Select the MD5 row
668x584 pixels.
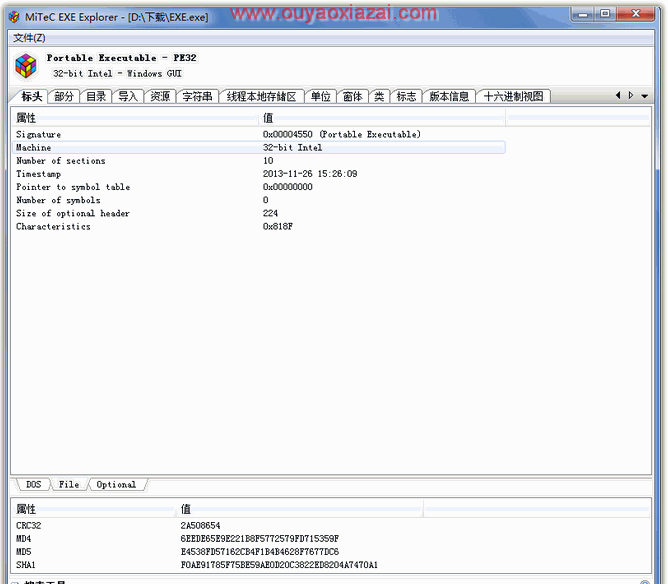217,552
